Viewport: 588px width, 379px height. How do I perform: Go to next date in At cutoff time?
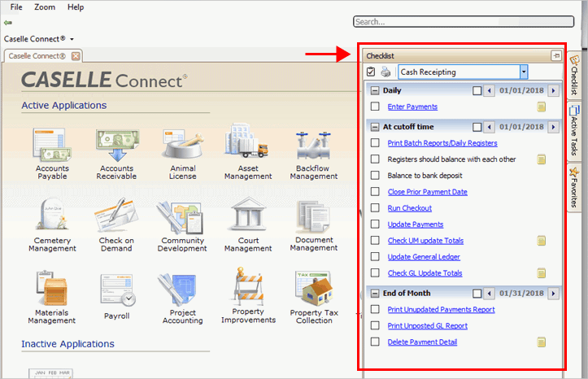pos(553,127)
